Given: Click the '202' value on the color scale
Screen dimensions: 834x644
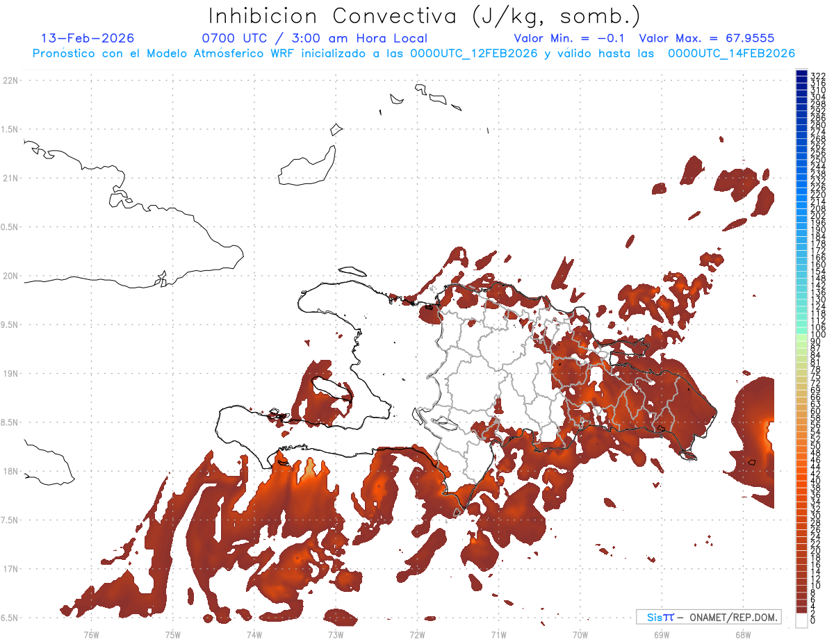Looking at the screenshot, I should point(818,215).
